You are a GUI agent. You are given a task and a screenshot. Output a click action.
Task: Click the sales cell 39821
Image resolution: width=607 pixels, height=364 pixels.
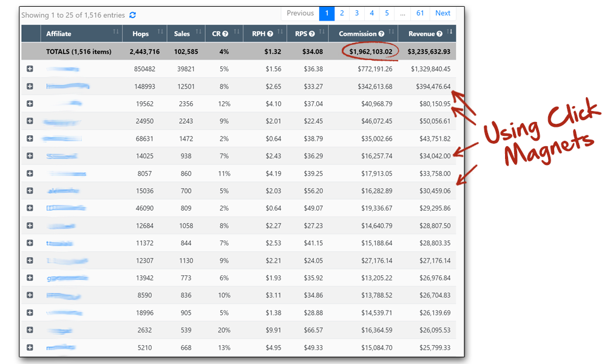point(186,69)
